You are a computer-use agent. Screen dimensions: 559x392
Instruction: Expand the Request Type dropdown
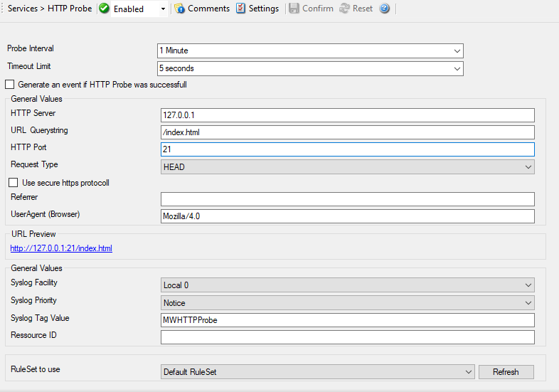pos(528,166)
